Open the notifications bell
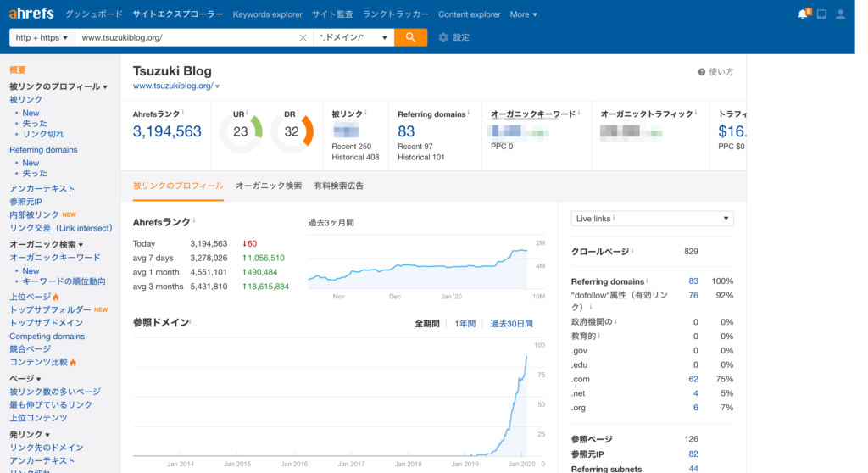The height and width of the screenshot is (473, 868). point(803,14)
